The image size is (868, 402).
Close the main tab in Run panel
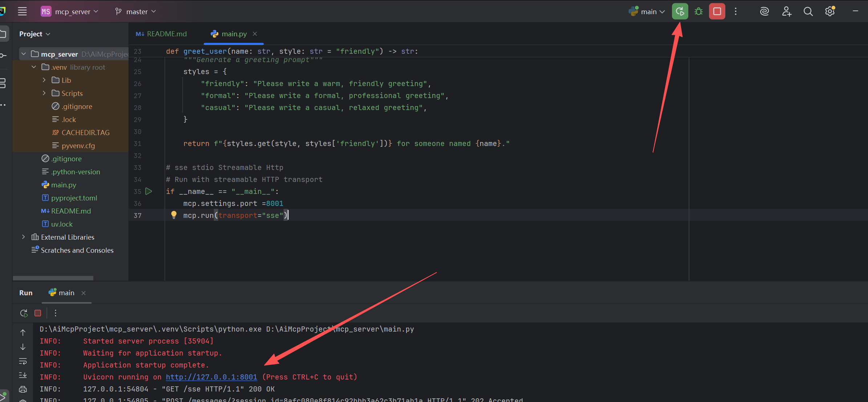(83, 293)
